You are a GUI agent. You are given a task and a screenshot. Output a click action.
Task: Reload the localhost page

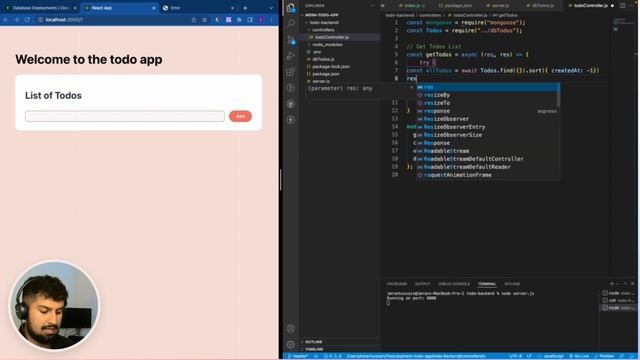(x=27, y=20)
